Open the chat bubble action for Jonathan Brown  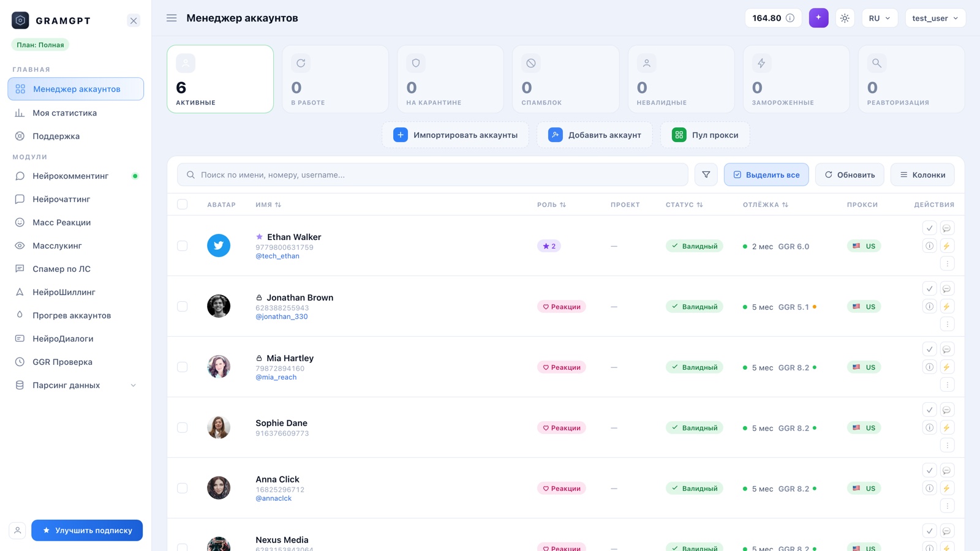(947, 289)
